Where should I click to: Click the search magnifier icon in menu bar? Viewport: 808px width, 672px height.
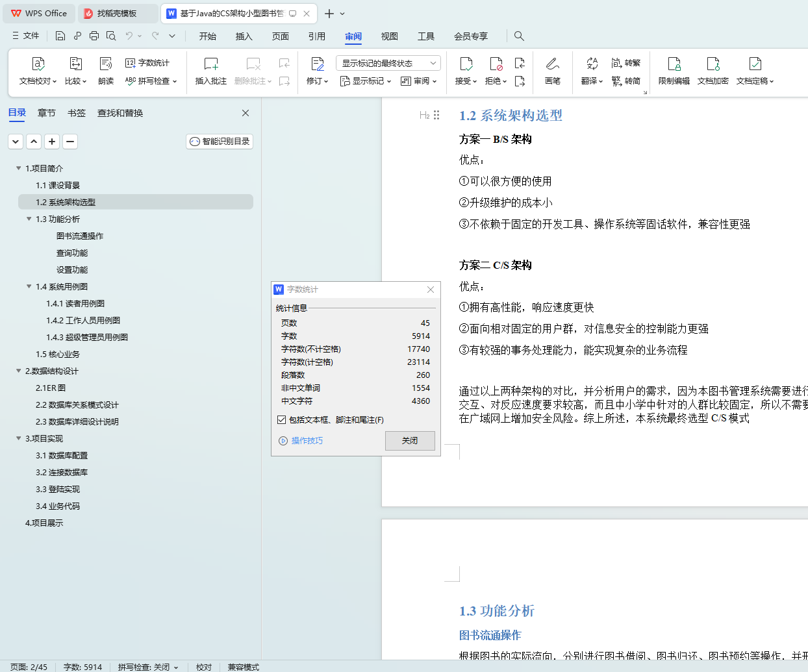[519, 36]
